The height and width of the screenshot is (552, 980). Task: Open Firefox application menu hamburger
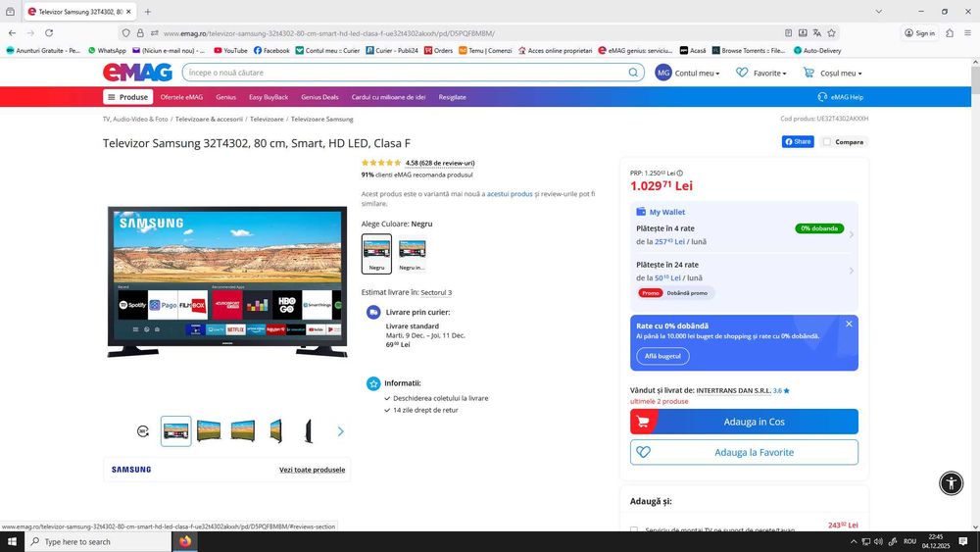(x=967, y=33)
